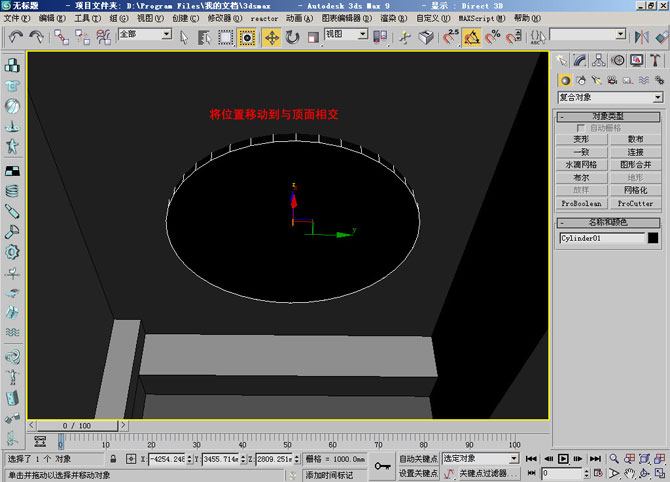The image size is (670, 482).
Task: Toggle the Angle Snap icon
Action: tap(472, 38)
